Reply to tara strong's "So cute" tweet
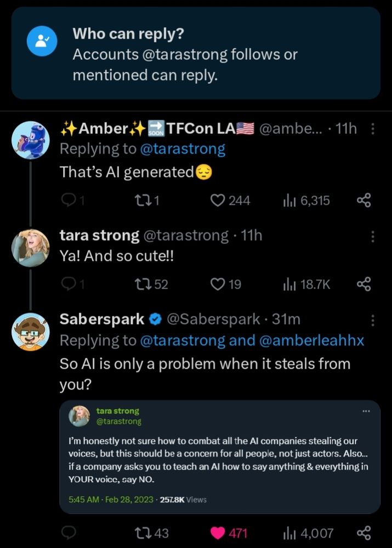Image resolution: width=392 pixels, height=548 pixels. pos(67,284)
